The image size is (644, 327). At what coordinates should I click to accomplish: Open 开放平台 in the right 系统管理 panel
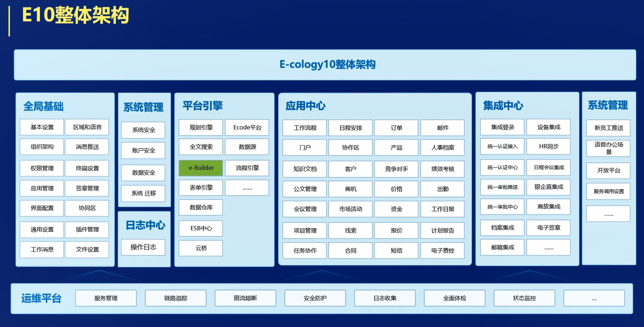608,171
